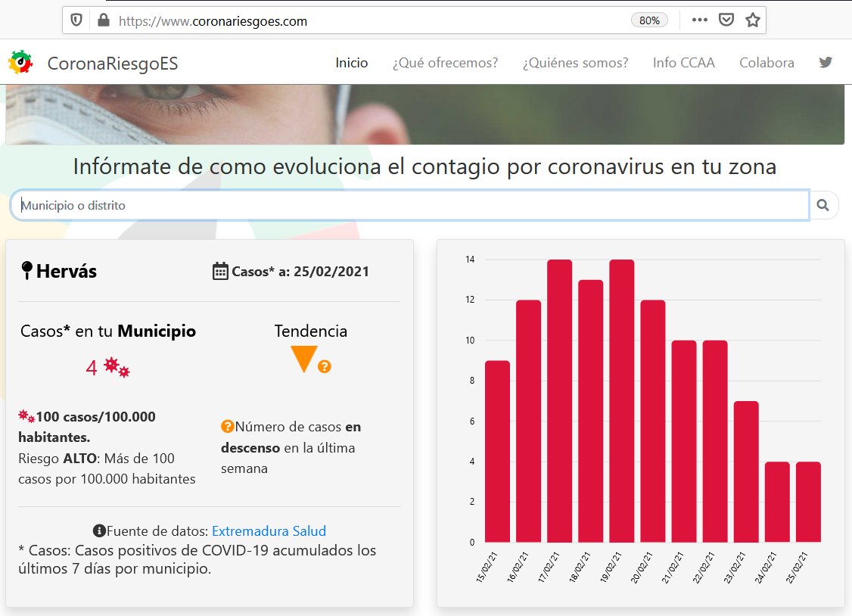Click the question icon before 'Número de casos'
Viewport: 852px width, 616px height.
pos(227,426)
